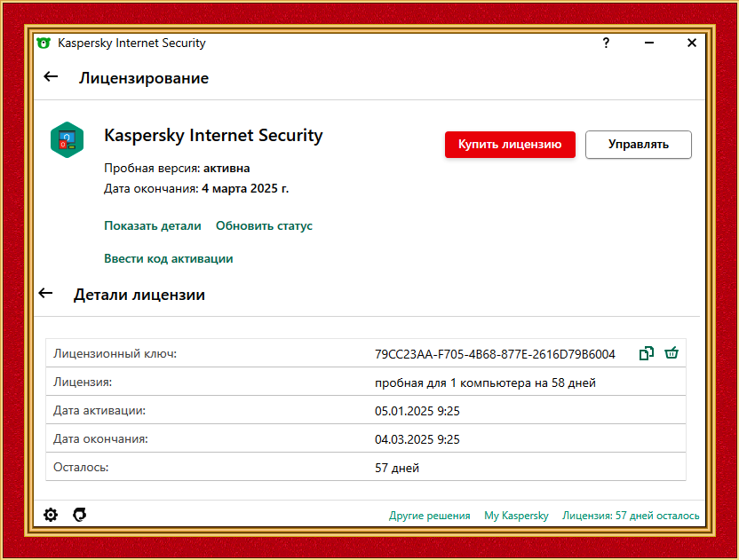Select license key text 79CC23AA-F705-4B68-877E-2616D79B6004
Screen dimensions: 739x560
coord(495,354)
